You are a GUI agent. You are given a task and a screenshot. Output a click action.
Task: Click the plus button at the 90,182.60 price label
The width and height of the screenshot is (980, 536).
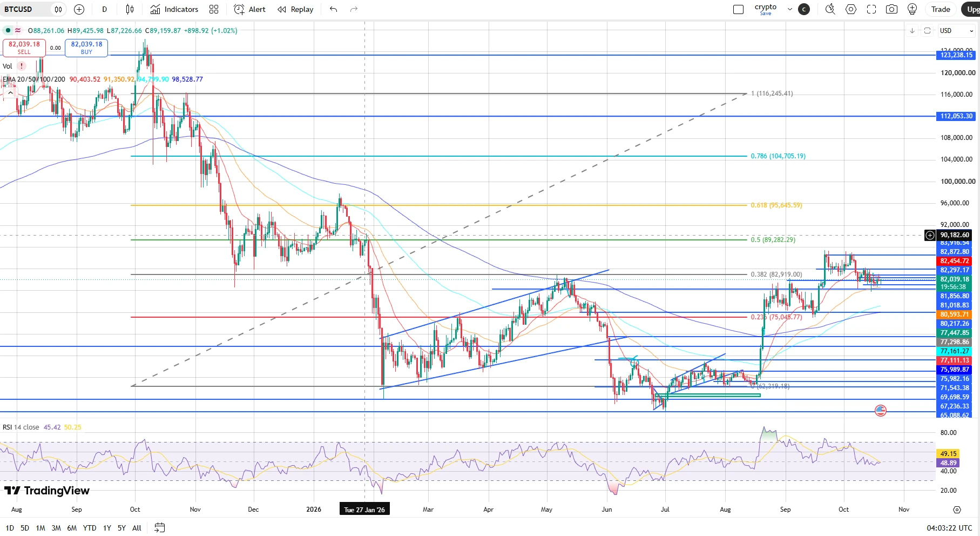click(x=930, y=235)
